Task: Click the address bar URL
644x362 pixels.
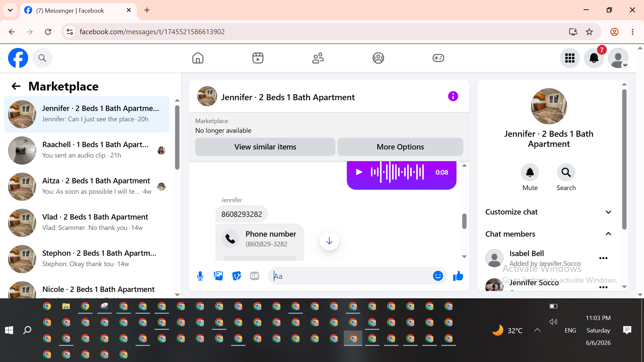Action: (152, 32)
